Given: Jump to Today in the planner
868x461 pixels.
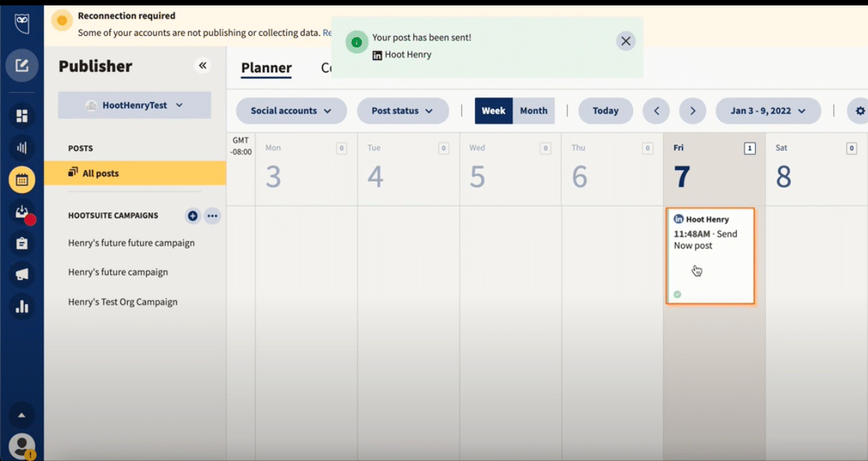Looking at the screenshot, I should pos(606,111).
